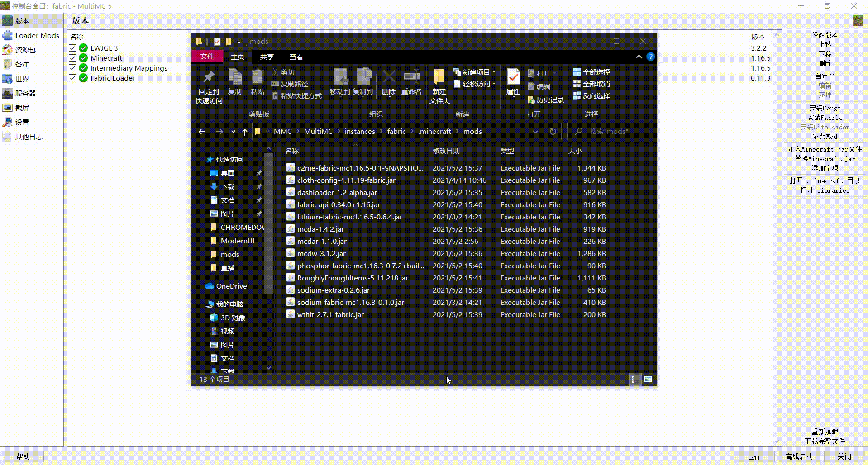The height and width of the screenshot is (465, 868).
Task: Open the Home (主页) ribbon tab
Action: click(238, 57)
